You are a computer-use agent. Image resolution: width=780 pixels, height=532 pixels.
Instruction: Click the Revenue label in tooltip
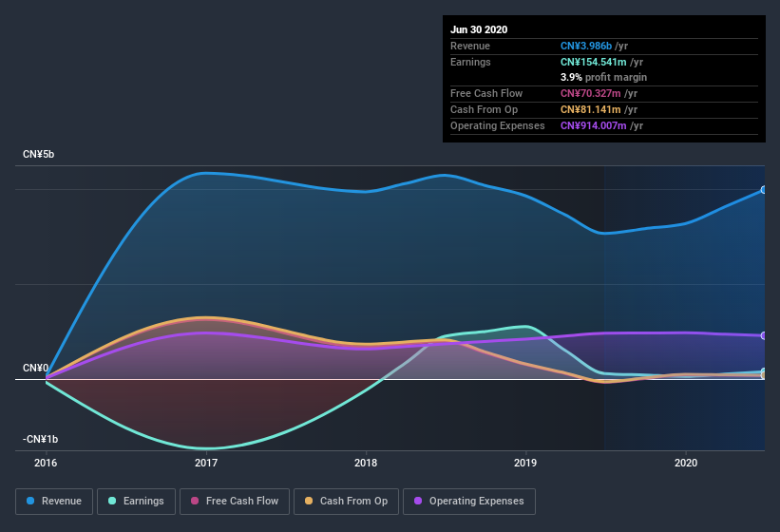click(470, 46)
